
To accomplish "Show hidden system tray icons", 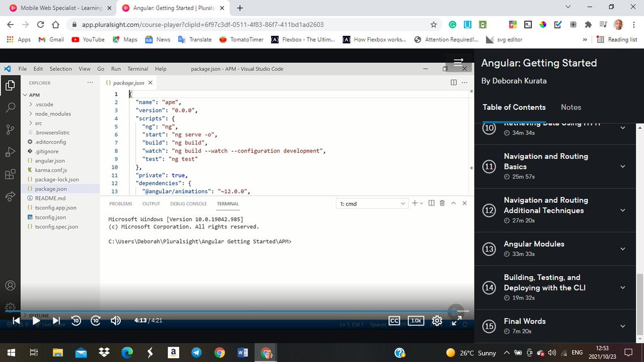I will [507, 353].
